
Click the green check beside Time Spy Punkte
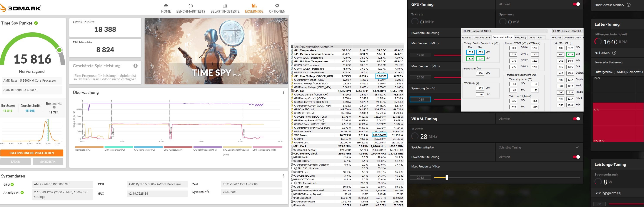(36, 23)
